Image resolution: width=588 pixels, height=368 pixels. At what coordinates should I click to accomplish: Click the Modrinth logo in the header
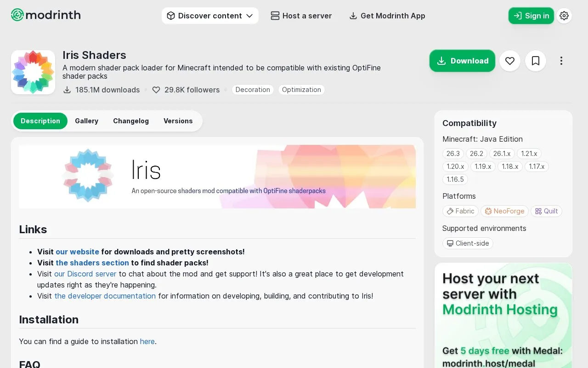(x=45, y=15)
